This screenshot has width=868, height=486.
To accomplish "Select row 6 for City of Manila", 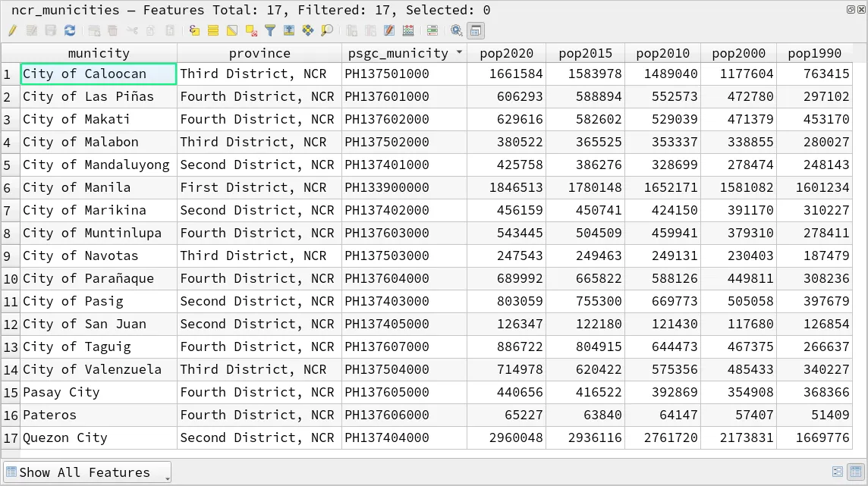I will [x=10, y=188].
